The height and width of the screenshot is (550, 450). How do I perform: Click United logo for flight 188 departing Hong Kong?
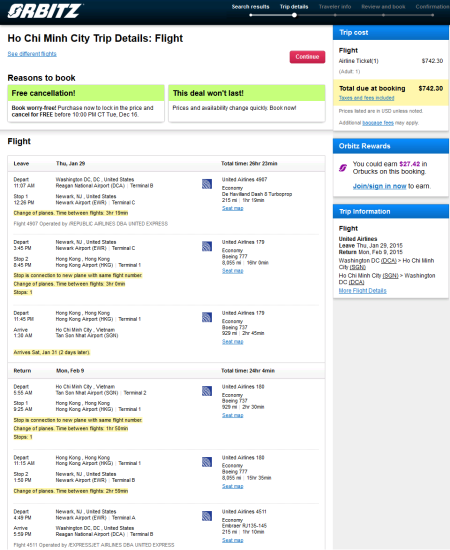[207, 462]
